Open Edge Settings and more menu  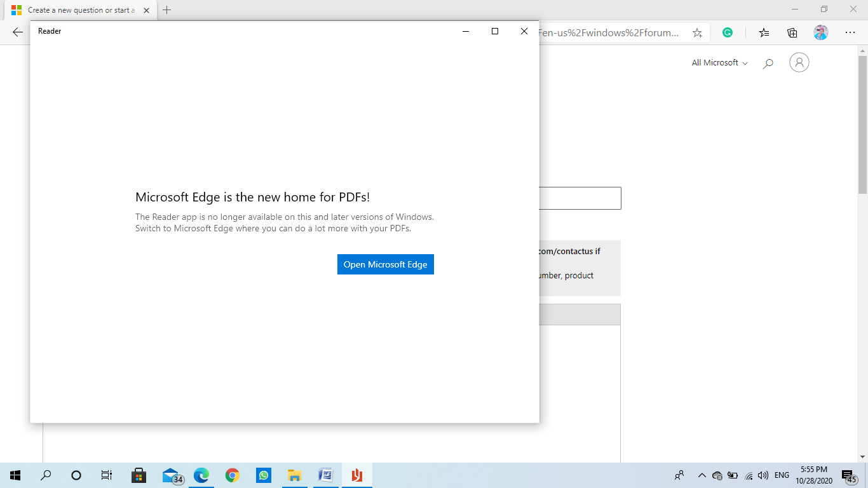coord(850,32)
